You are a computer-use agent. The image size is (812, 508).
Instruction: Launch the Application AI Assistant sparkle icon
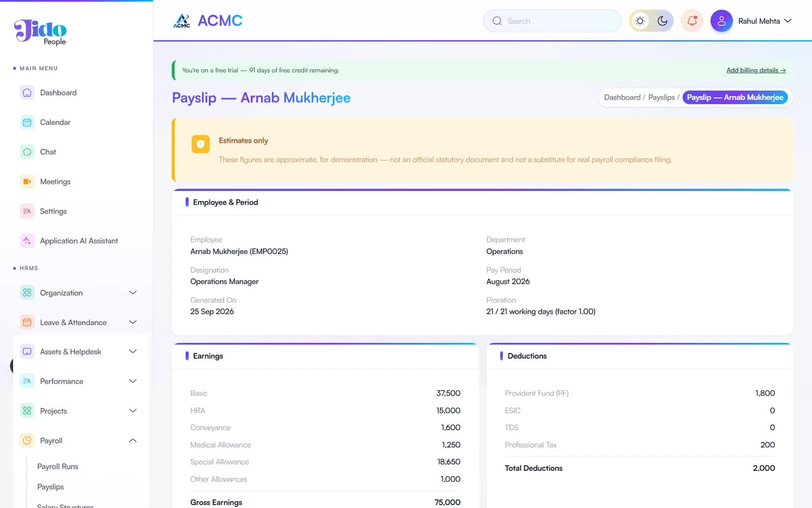coord(27,241)
